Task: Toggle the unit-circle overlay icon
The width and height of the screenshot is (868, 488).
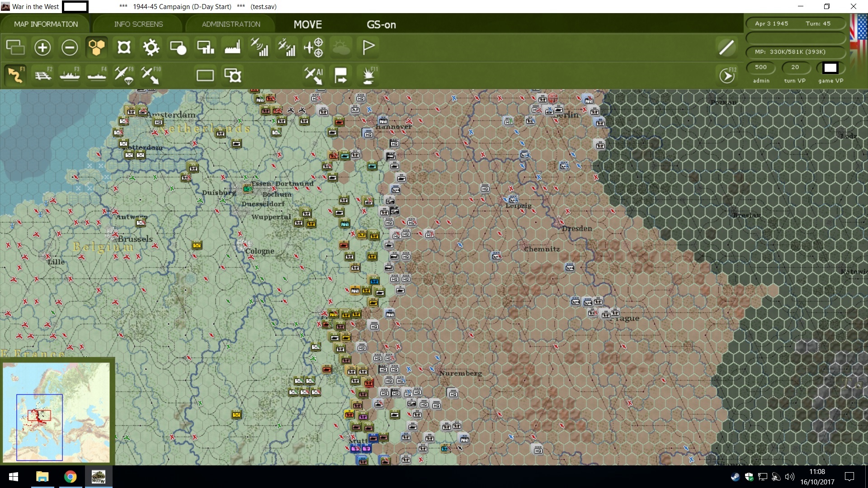Action: pos(178,47)
